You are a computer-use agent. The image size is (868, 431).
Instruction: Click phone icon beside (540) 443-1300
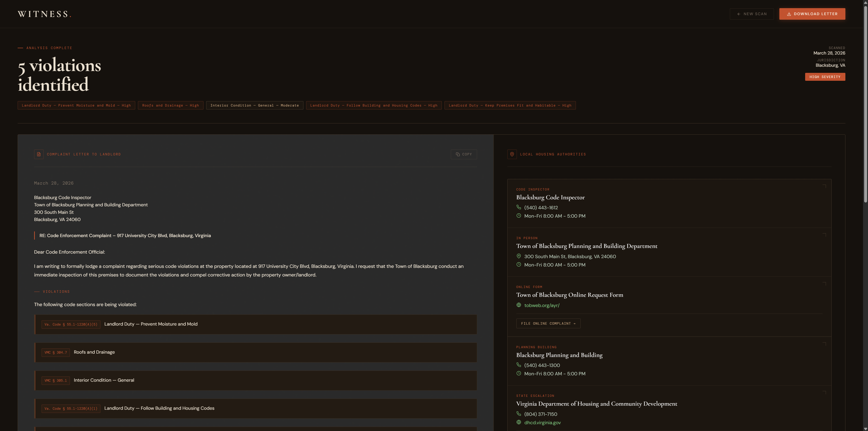tap(519, 364)
